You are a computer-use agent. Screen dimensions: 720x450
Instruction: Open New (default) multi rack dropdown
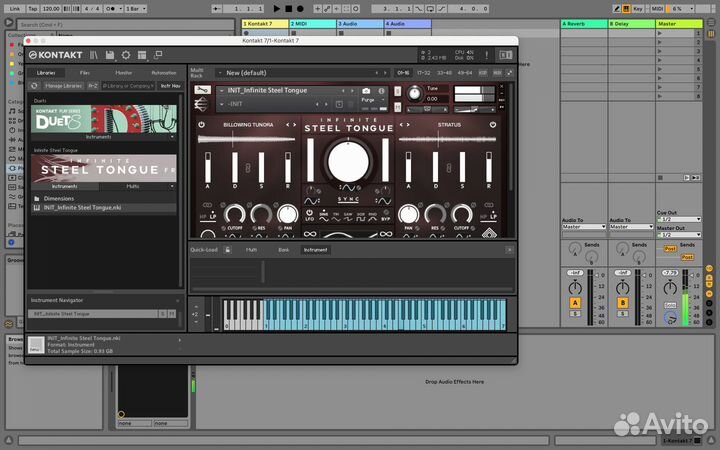pyautogui.click(x=219, y=73)
